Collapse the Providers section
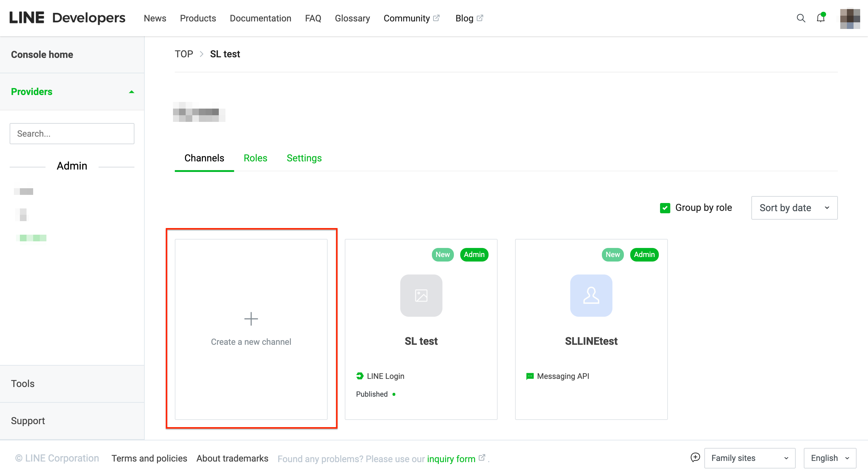This screenshot has height=476, width=868. point(72,92)
